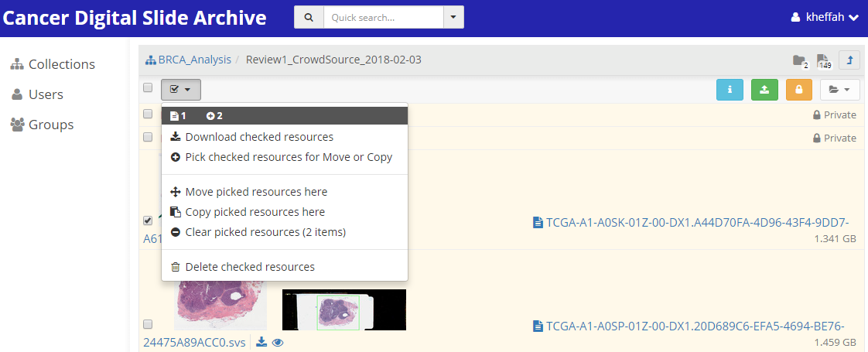Screen dimensions: 868x352
Task: Click the checked items count in menu header
Action: click(x=178, y=116)
